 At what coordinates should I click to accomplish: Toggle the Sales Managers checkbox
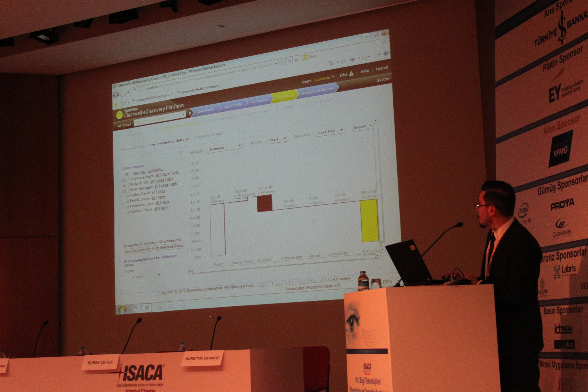click(x=127, y=190)
